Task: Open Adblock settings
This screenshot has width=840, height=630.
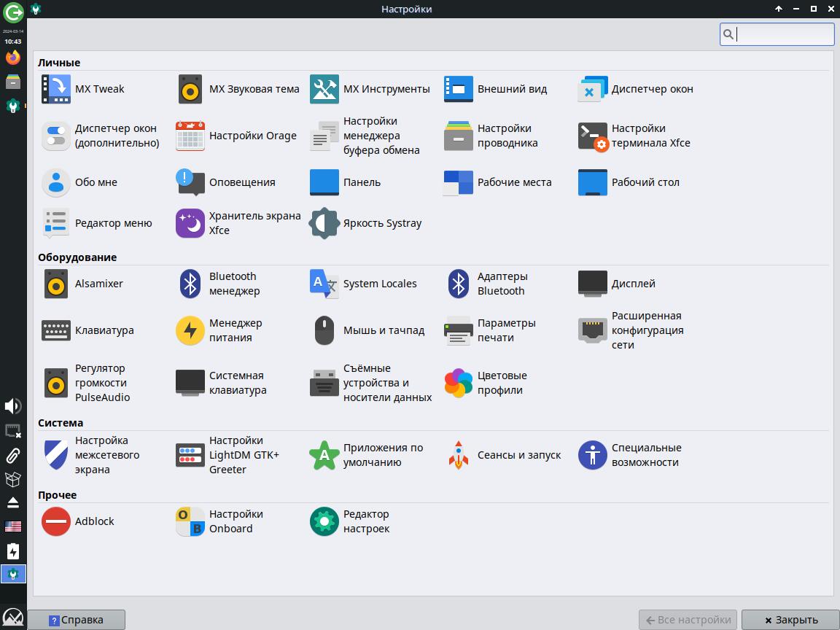Action: 78,521
